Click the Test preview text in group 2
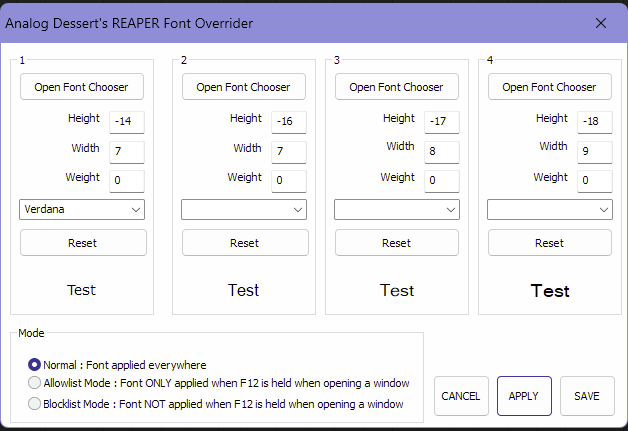The width and height of the screenshot is (628, 431). pyautogui.click(x=244, y=290)
